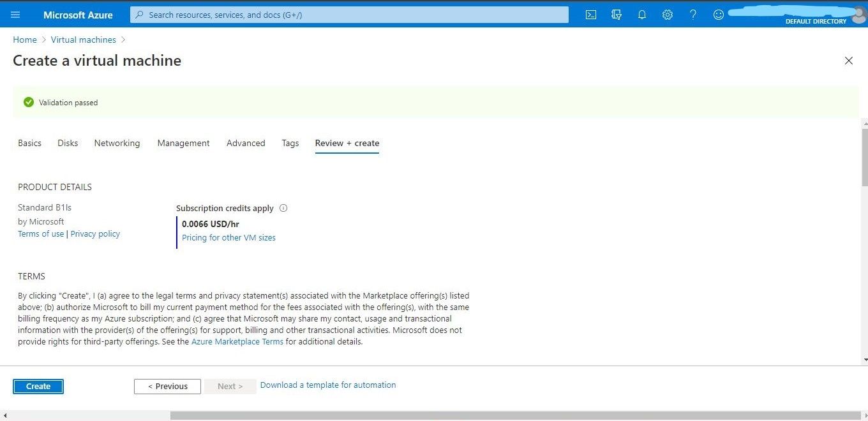This screenshot has width=868, height=421.
Task: Click the Subscription credits apply info icon
Action: (x=283, y=208)
